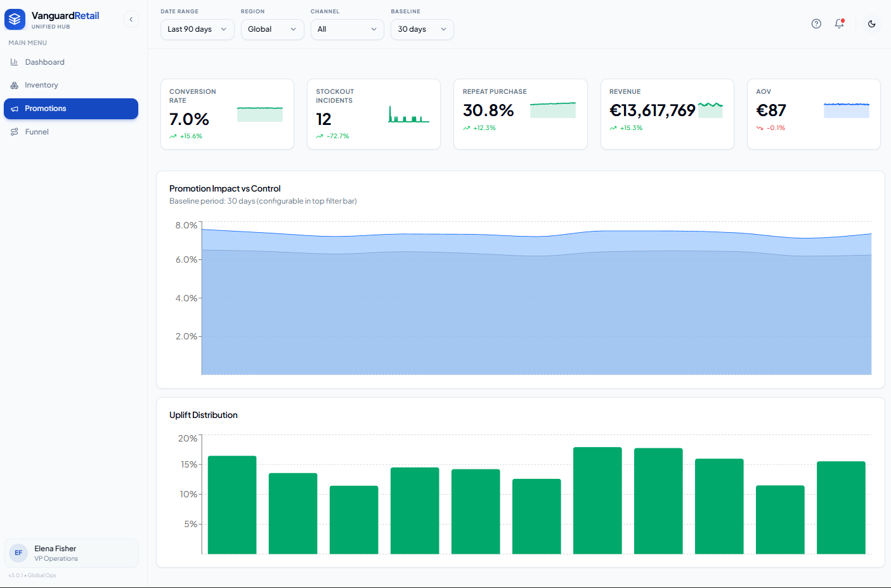Viewport: 891px width, 588px height.
Task: Open the Channel All dropdown
Action: click(347, 29)
